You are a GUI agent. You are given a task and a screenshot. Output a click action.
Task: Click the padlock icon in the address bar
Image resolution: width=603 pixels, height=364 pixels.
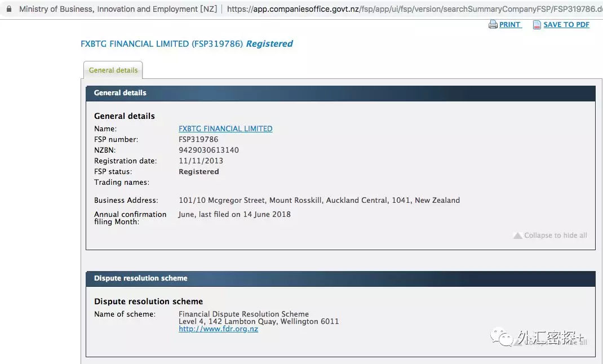pyautogui.click(x=8, y=9)
